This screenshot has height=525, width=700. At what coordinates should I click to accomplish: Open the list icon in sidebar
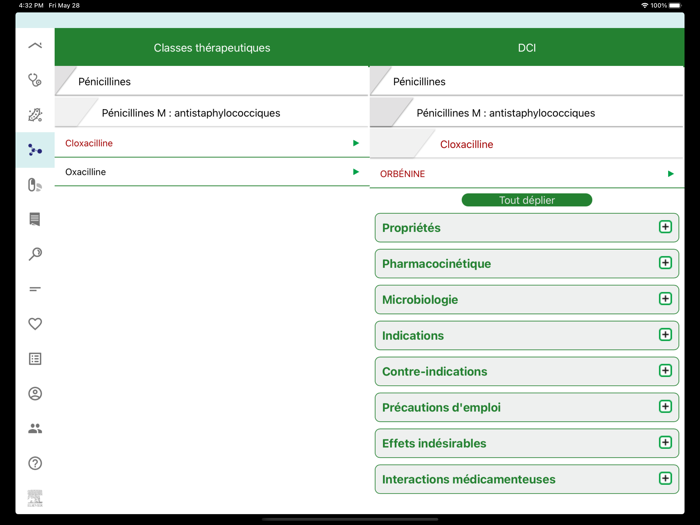point(35,358)
